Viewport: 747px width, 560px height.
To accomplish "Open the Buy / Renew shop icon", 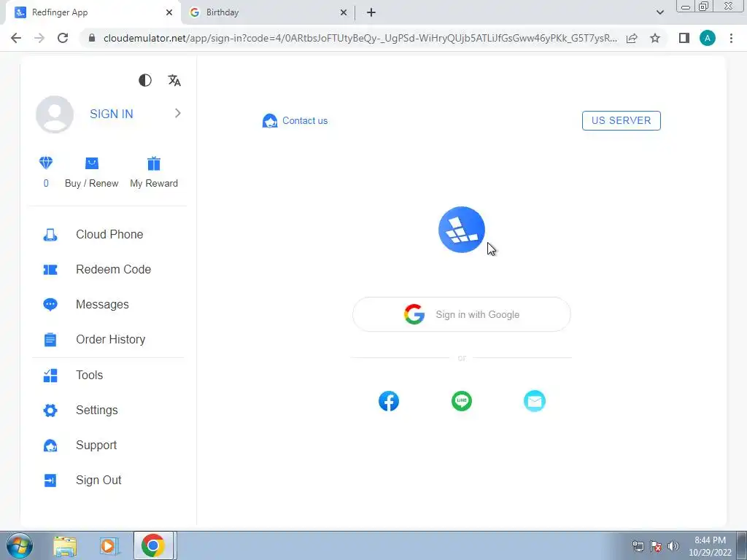I will [91, 163].
